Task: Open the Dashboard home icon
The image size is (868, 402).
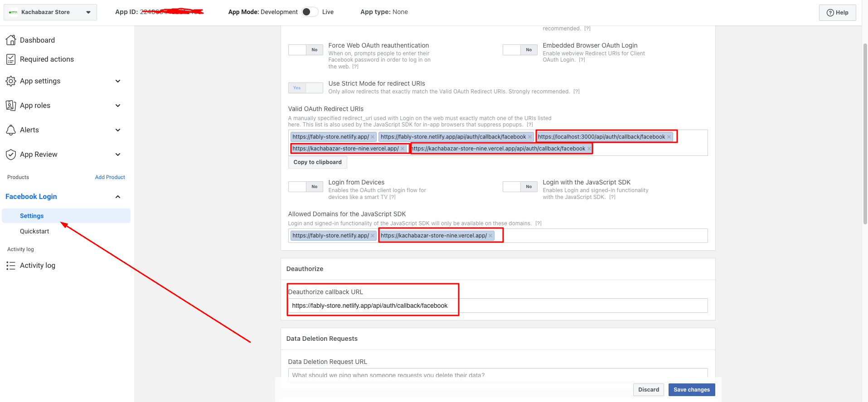Action: [11, 40]
